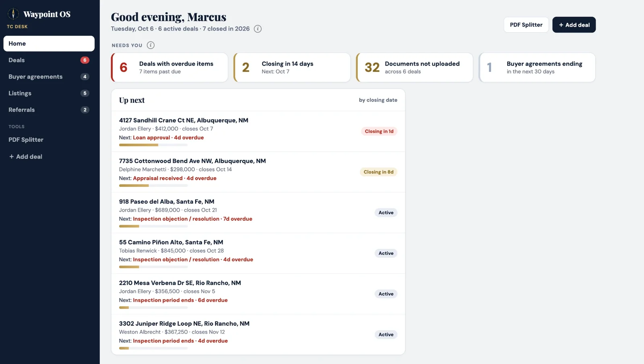Click the Good evening, Marcus greeting
Screen dimensions: 644x364
[169, 17]
